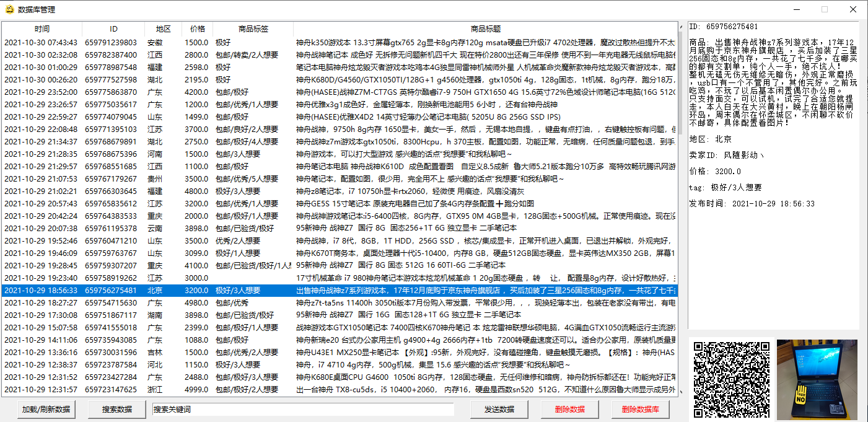Select row with ID 659771395103
The height and width of the screenshot is (422, 868).
coord(340,130)
